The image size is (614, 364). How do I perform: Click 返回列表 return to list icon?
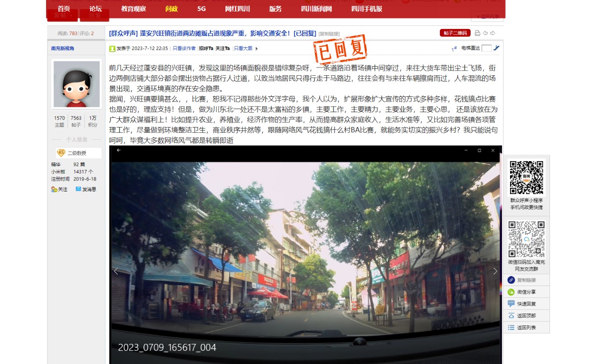pyautogui.click(x=511, y=328)
